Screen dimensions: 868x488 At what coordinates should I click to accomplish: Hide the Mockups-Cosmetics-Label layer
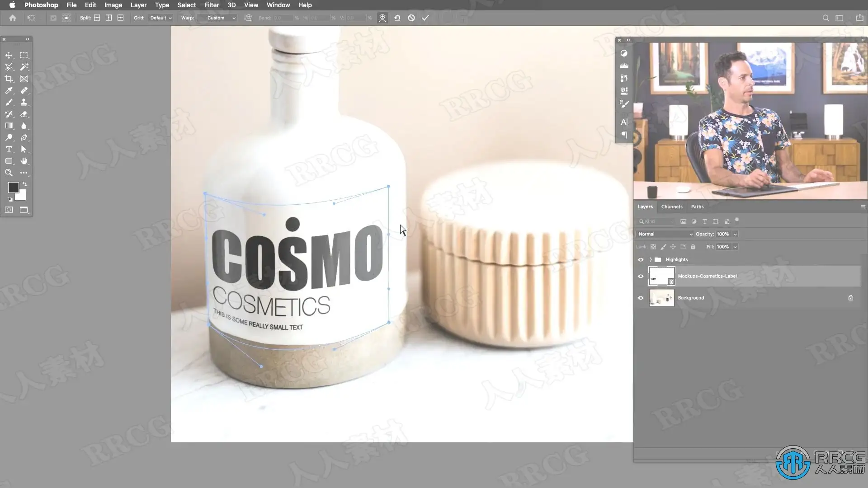(x=641, y=276)
